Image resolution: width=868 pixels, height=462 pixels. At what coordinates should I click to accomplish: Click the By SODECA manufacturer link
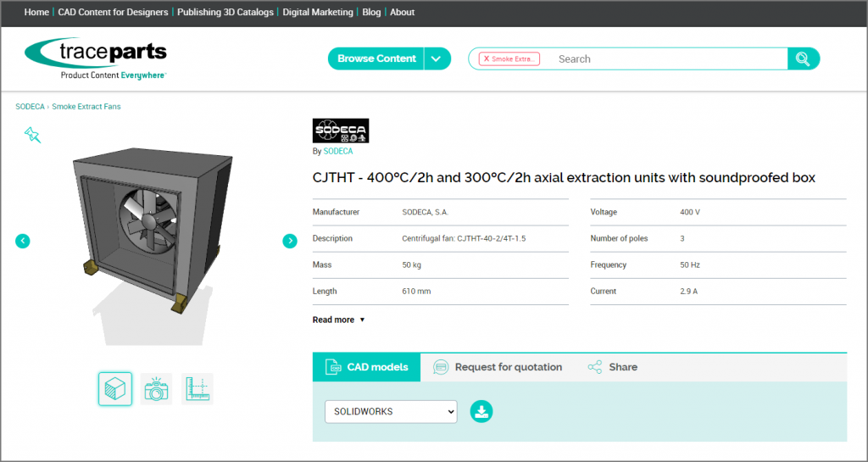(337, 151)
